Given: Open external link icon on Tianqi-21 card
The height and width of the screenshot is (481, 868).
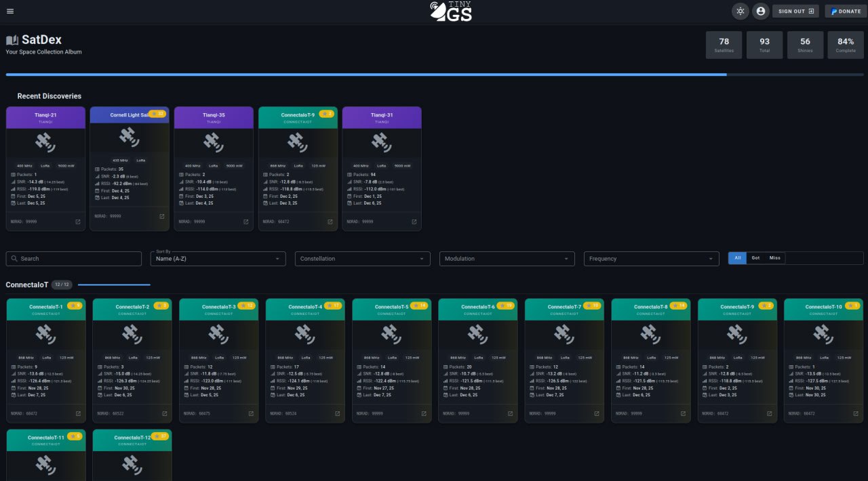Looking at the screenshot, I should click(x=77, y=222).
